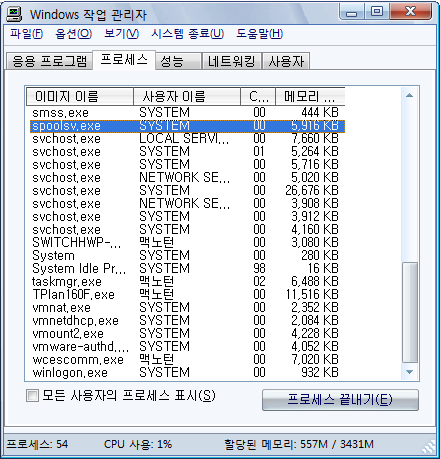Select the vmware-authd process row
Image resolution: width=440 pixels, height=459 pixels.
click(186, 347)
